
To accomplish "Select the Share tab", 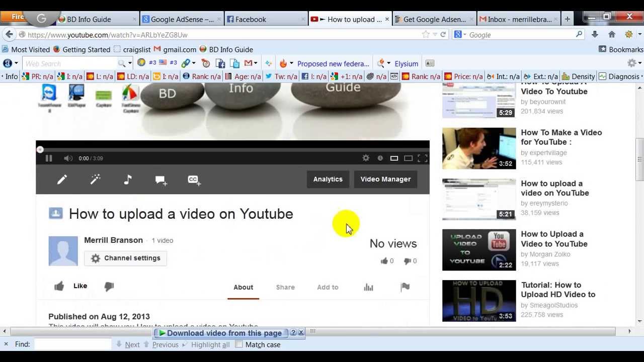I will pos(285,287).
